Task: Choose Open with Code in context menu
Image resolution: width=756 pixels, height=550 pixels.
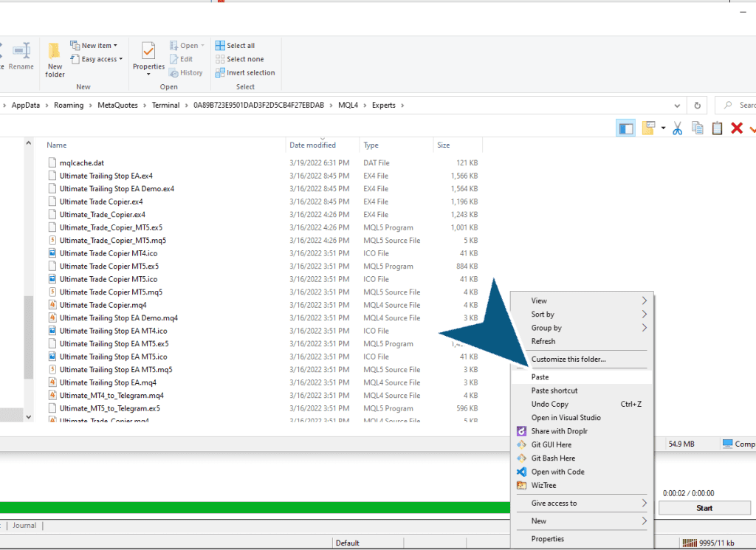Action: click(557, 472)
